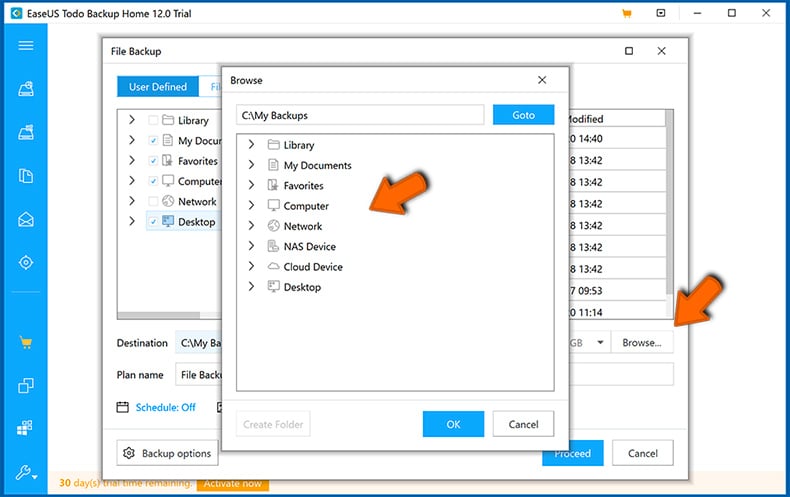Click the system backup sidebar icon
This screenshot has height=497, width=790.
26,132
